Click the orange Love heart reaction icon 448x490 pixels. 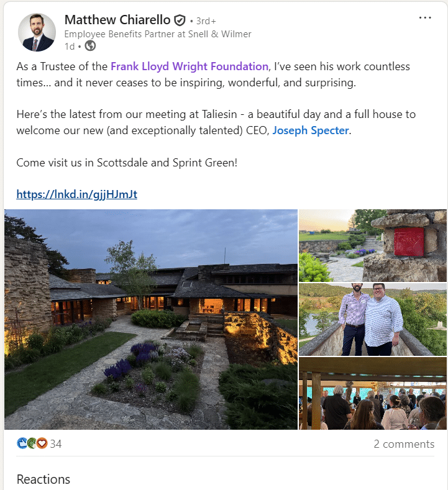pyautogui.click(x=41, y=443)
